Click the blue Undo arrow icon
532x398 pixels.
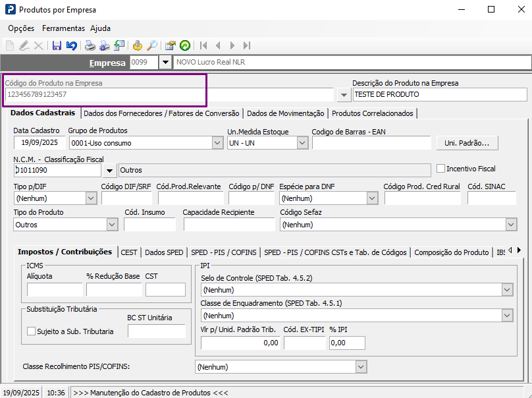[x=71, y=45]
